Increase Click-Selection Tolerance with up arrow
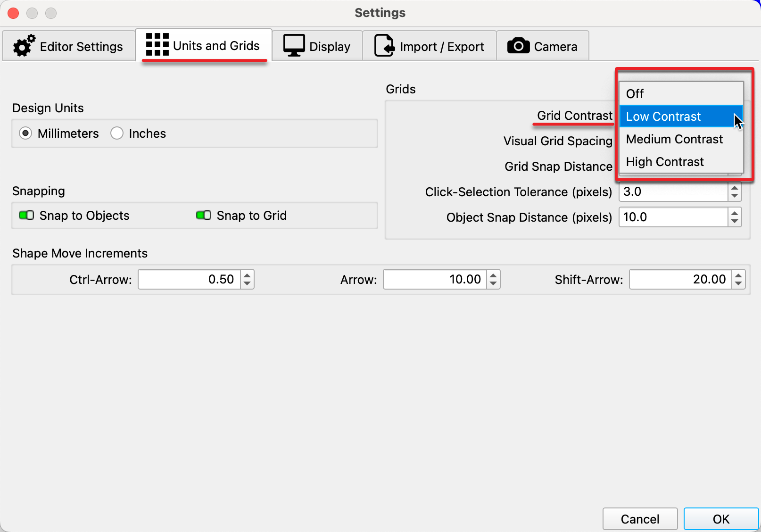The height and width of the screenshot is (532, 761). click(x=735, y=188)
